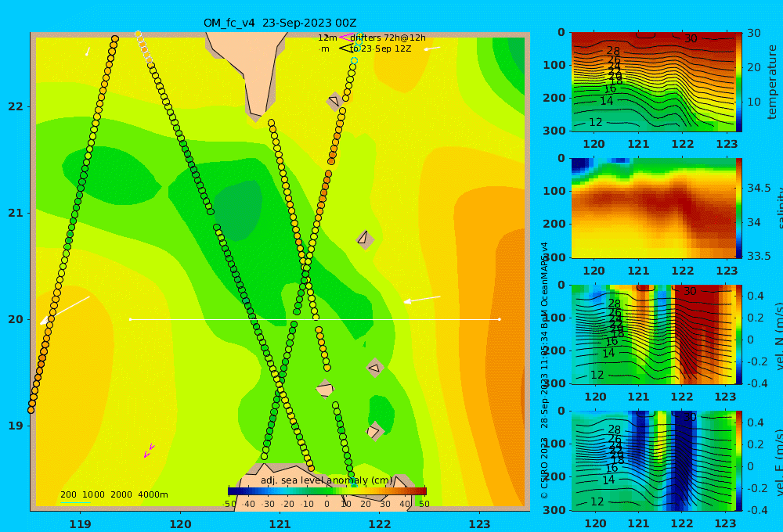
Task: Click '200 1000 2000 4000m' depth legend
Action: [x=114, y=494]
